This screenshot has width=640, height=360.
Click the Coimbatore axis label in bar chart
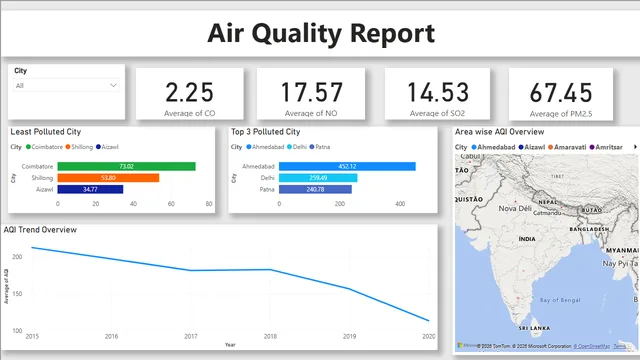37,167
